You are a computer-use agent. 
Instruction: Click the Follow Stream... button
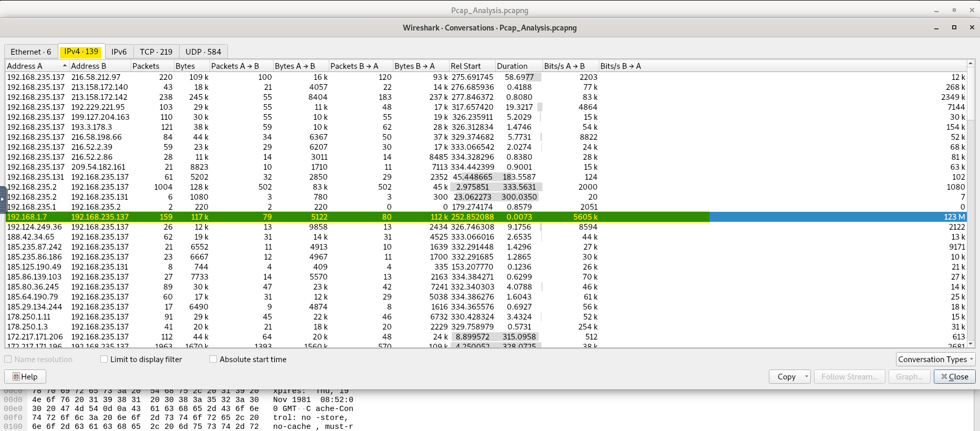(x=849, y=377)
